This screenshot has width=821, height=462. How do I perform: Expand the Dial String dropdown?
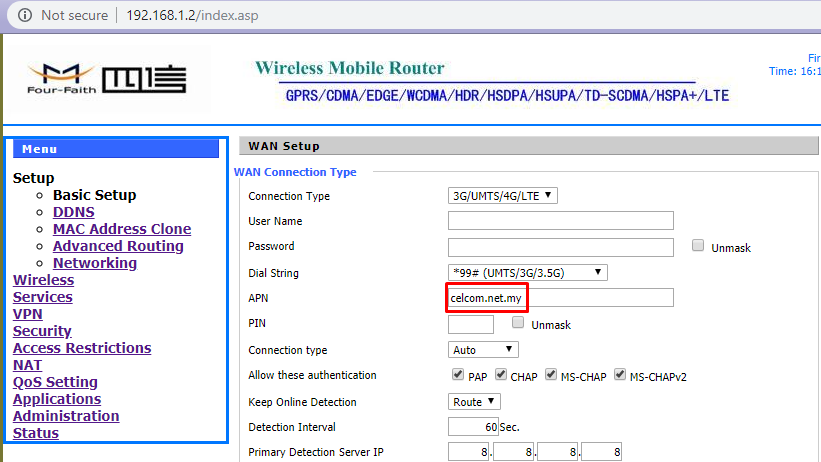[x=528, y=272]
